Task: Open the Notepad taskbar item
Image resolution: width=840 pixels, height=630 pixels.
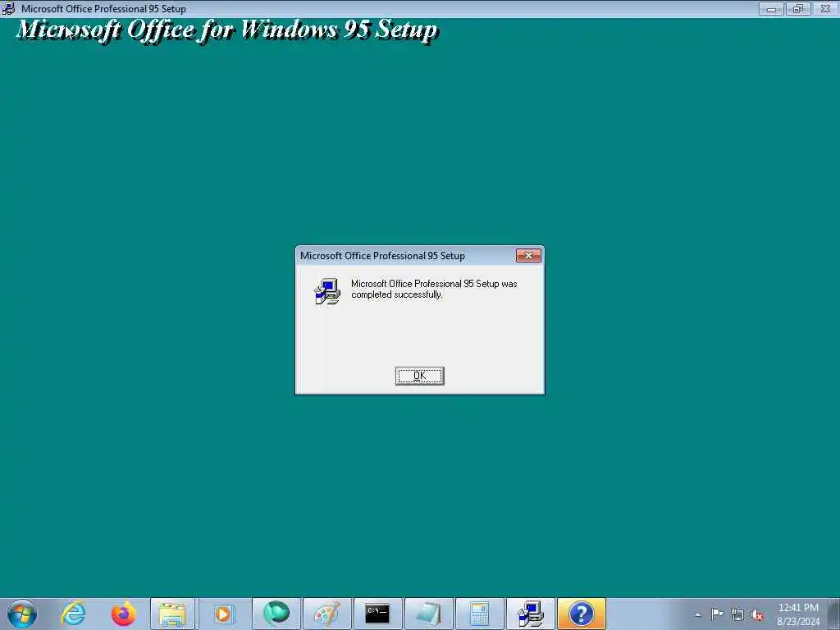Action: click(x=428, y=614)
